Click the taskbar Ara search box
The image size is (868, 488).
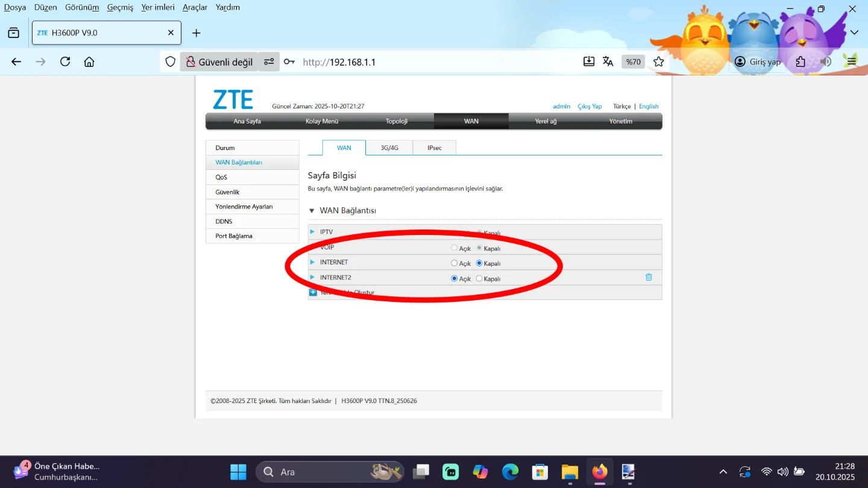[330, 472]
